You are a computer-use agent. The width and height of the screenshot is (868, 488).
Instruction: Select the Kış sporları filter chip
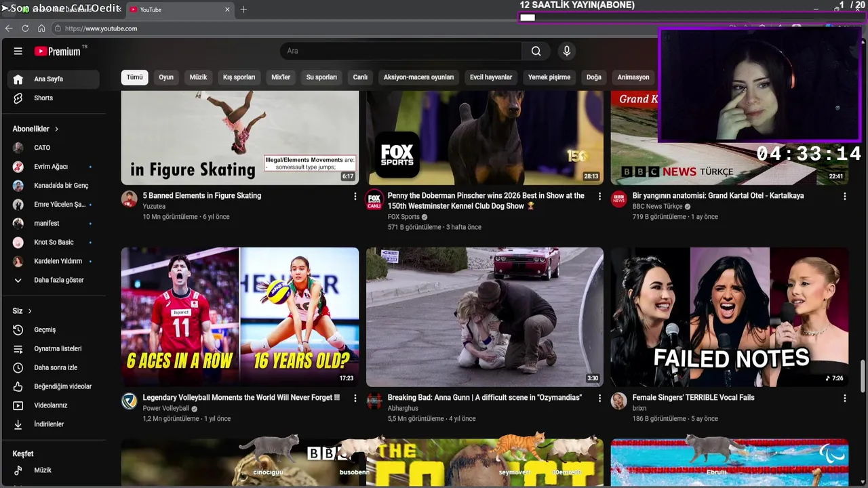coord(239,77)
